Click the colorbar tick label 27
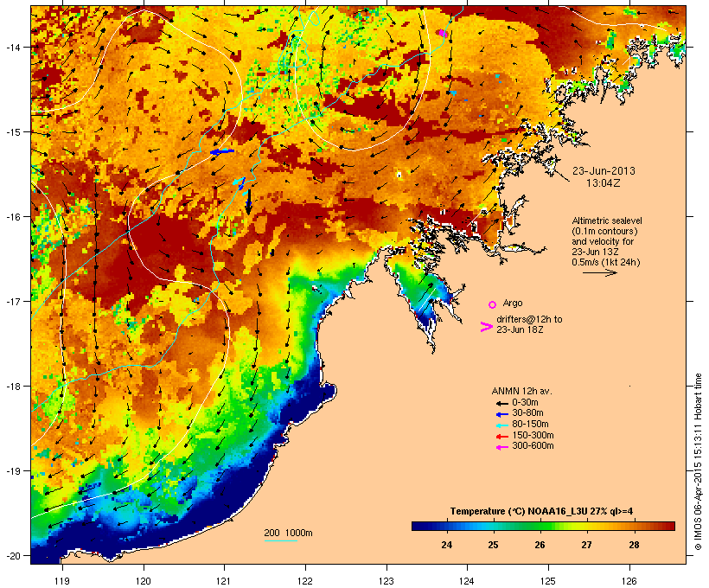The width and height of the screenshot is (709, 588). (x=586, y=545)
